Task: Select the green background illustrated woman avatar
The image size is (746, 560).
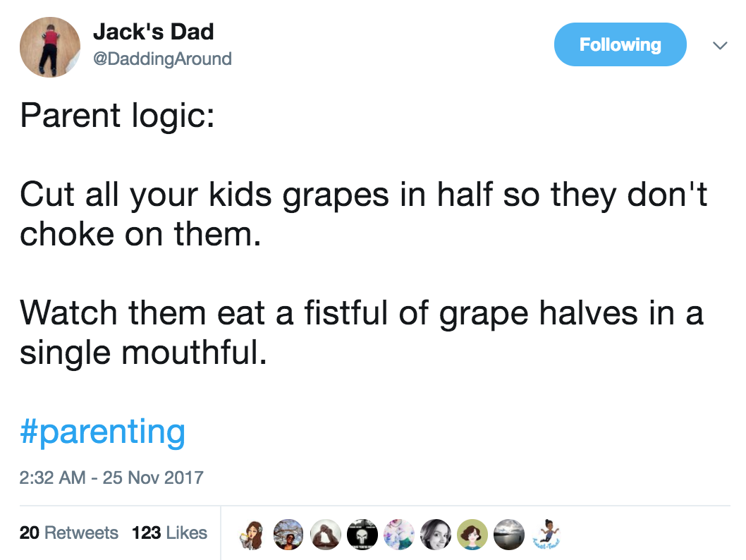Action: pos(472,535)
